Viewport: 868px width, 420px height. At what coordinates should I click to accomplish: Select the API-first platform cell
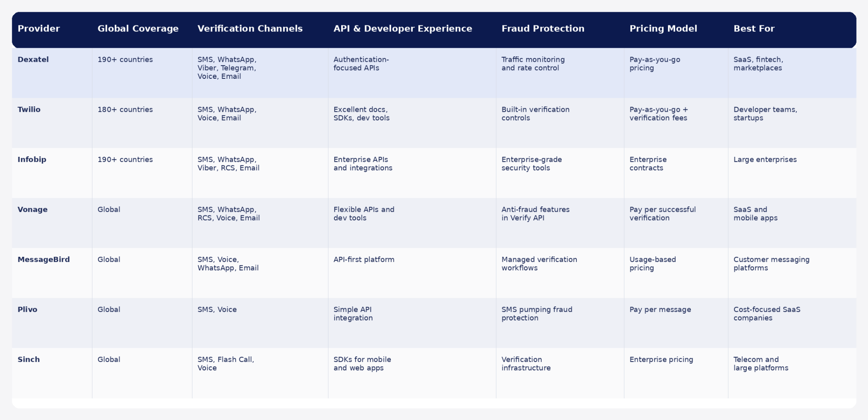point(364,259)
